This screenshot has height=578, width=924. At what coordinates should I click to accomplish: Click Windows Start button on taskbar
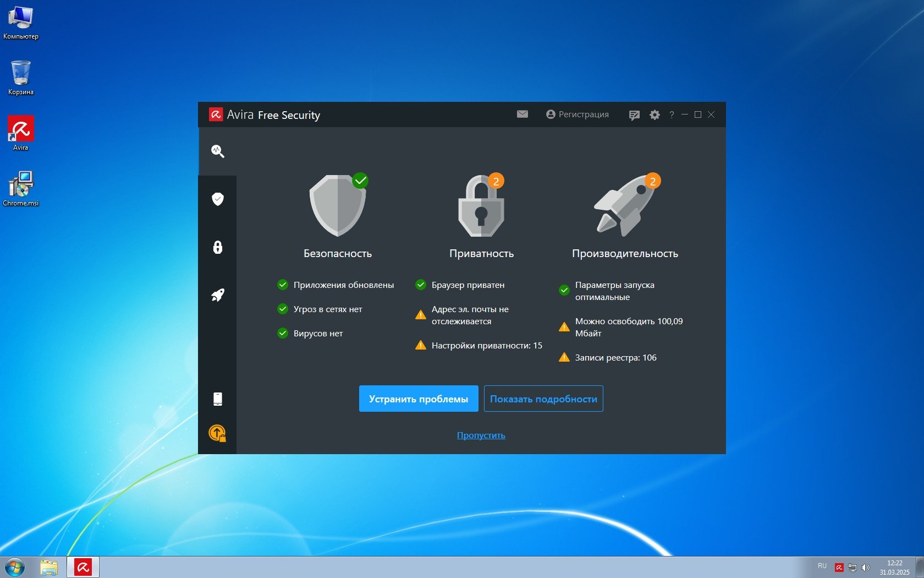click(15, 567)
